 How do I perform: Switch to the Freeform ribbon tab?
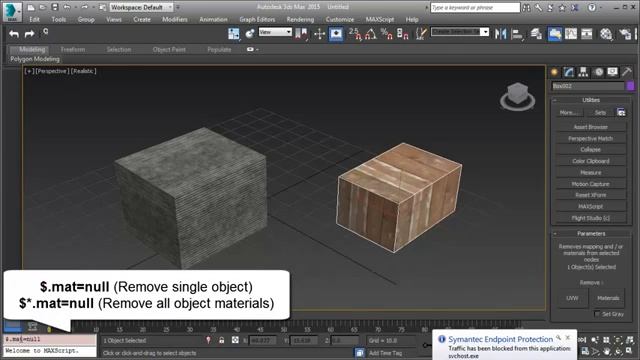pos(73,49)
